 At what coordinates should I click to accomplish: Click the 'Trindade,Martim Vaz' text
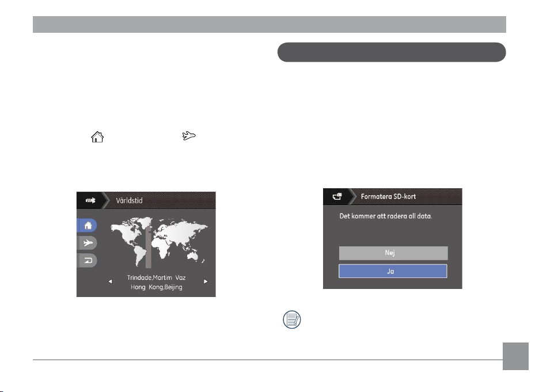tap(156, 277)
